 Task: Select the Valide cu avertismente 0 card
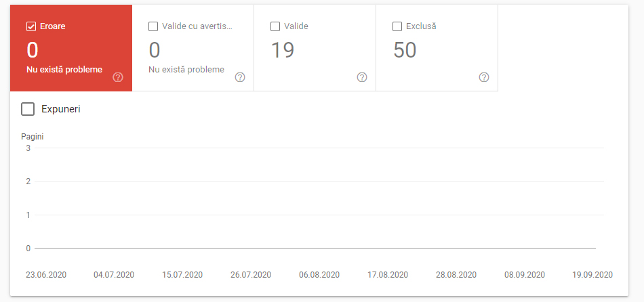click(193, 51)
